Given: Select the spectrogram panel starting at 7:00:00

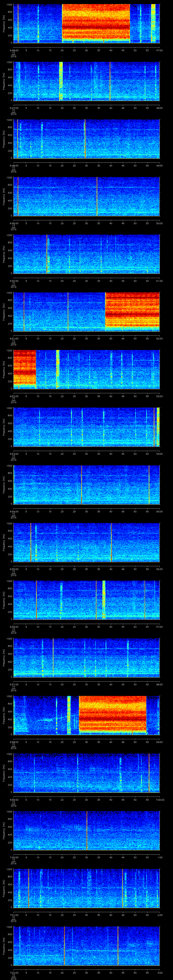Looking at the screenshot, I should point(86,830).
